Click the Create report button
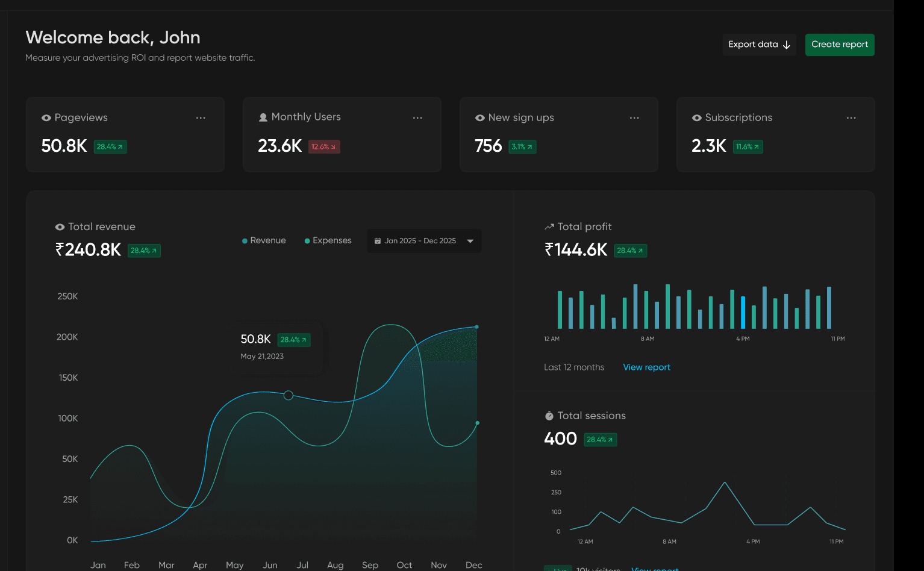924x571 pixels. (x=840, y=45)
